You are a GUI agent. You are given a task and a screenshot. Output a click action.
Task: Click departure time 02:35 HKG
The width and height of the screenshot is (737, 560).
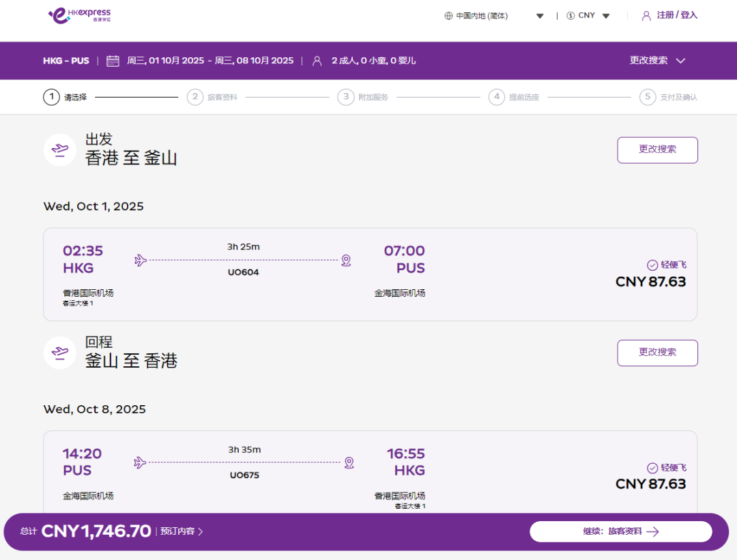click(x=83, y=259)
